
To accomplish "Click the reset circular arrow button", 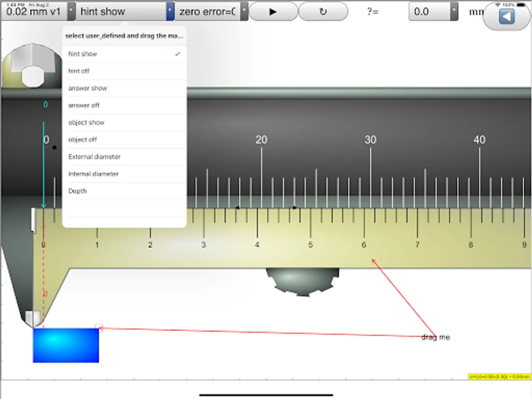I will 323,12.
